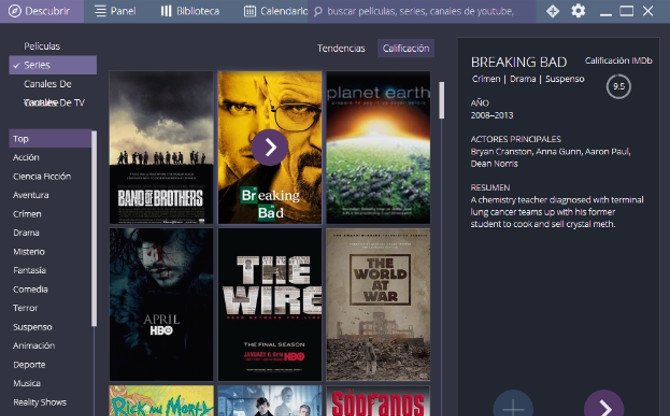The height and width of the screenshot is (416, 670).
Task: Filter by Deporte genre
Action: pyautogui.click(x=29, y=365)
